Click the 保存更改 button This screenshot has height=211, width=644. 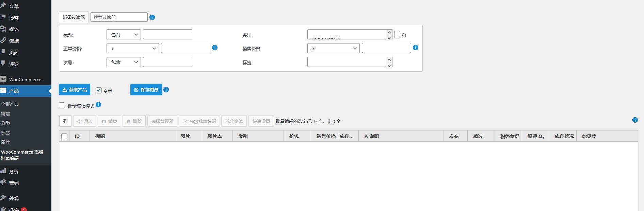(146, 90)
